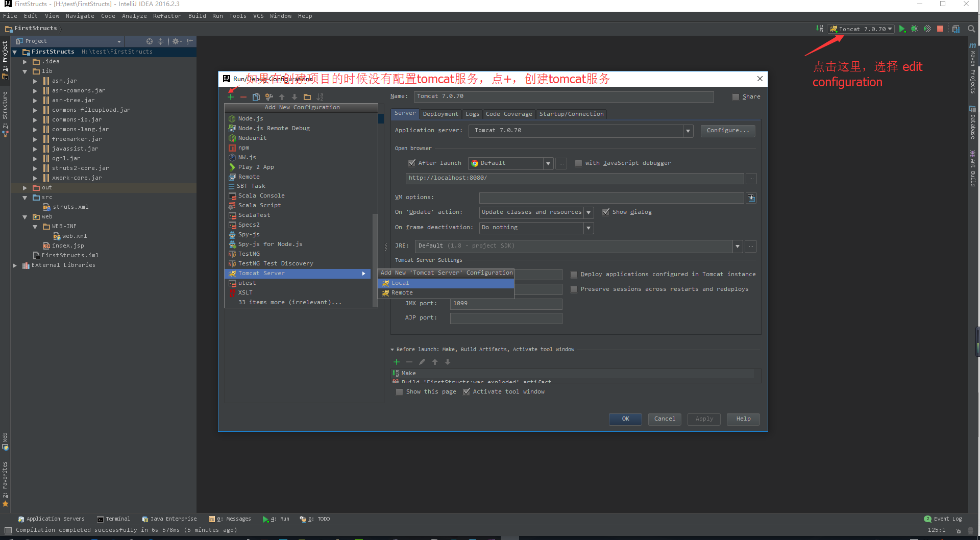The height and width of the screenshot is (540, 980).
Task: Click the red Stop icon in toolbar
Action: click(x=941, y=29)
